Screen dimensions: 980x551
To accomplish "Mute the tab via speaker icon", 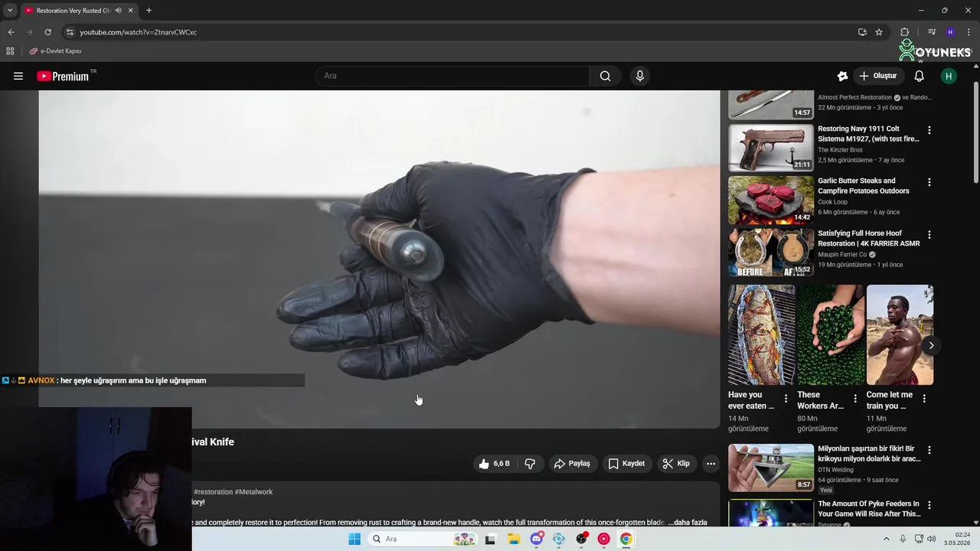I will [x=119, y=11].
